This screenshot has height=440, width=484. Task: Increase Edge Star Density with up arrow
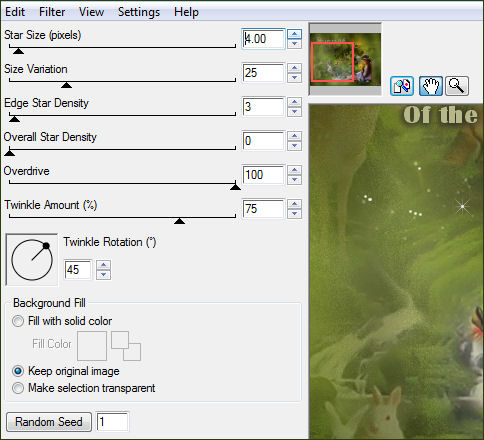tap(294, 102)
